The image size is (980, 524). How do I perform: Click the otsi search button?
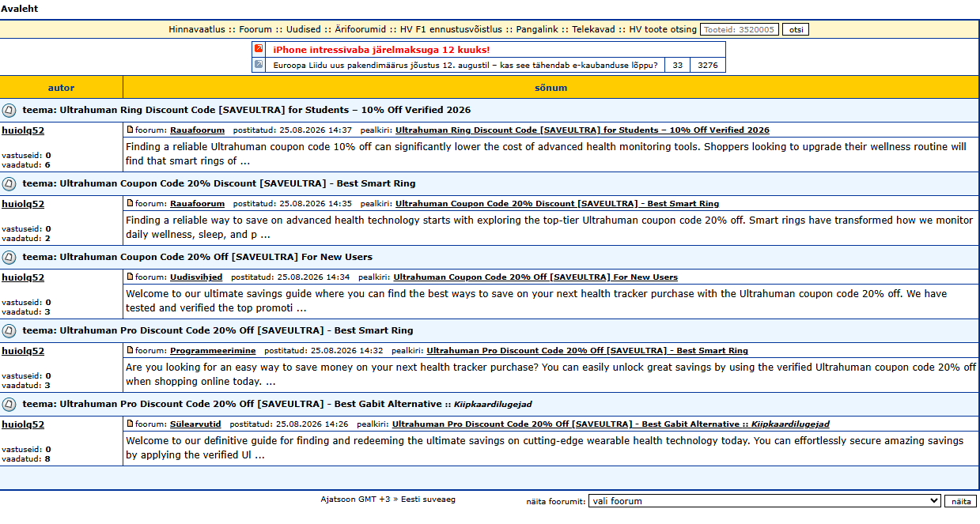tap(796, 29)
